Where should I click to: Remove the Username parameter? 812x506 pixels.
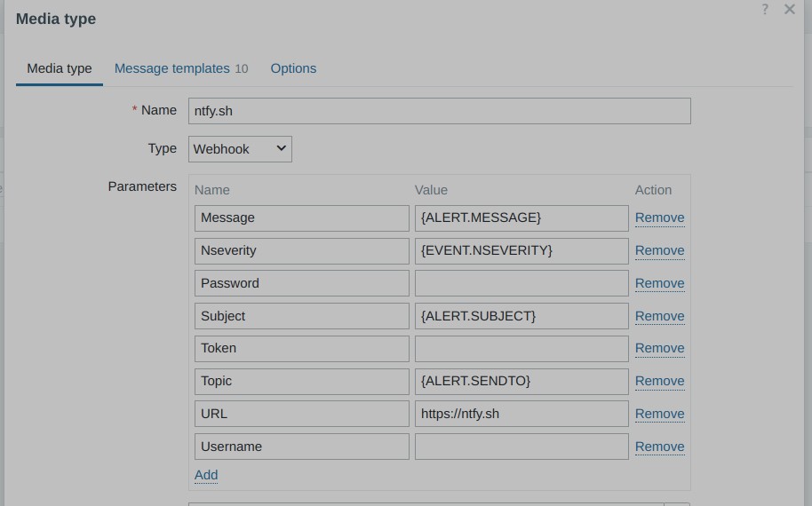tap(660, 447)
